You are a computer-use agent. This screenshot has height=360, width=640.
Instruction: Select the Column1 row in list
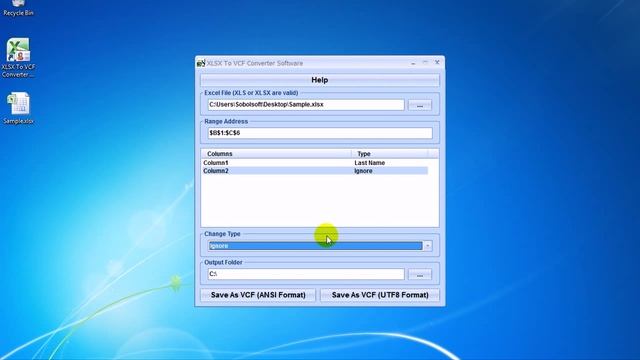pyautogui.click(x=315, y=163)
